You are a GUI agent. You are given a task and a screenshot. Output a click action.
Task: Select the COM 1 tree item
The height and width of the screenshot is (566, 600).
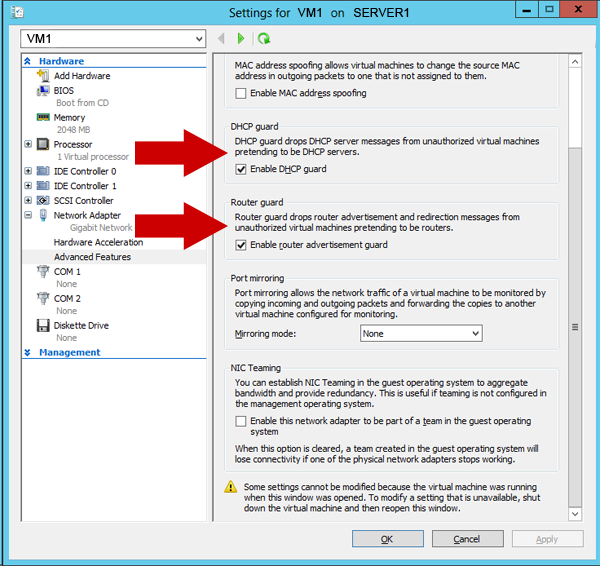pyautogui.click(x=67, y=272)
